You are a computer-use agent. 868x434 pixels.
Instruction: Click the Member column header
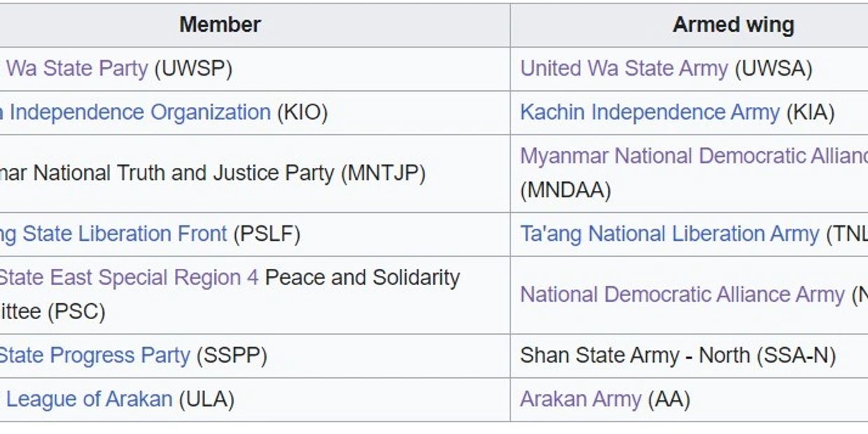220,24
